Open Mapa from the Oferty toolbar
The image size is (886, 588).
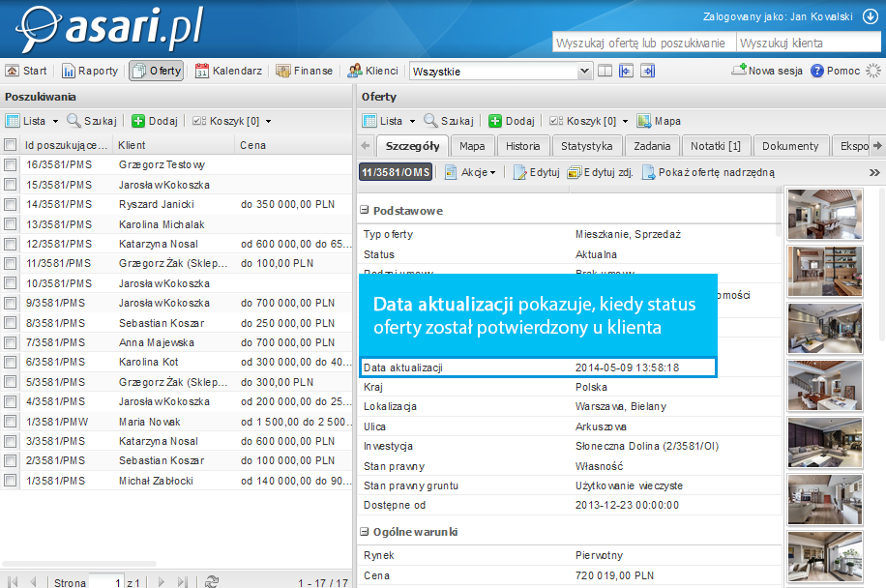click(x=659, y=121)
